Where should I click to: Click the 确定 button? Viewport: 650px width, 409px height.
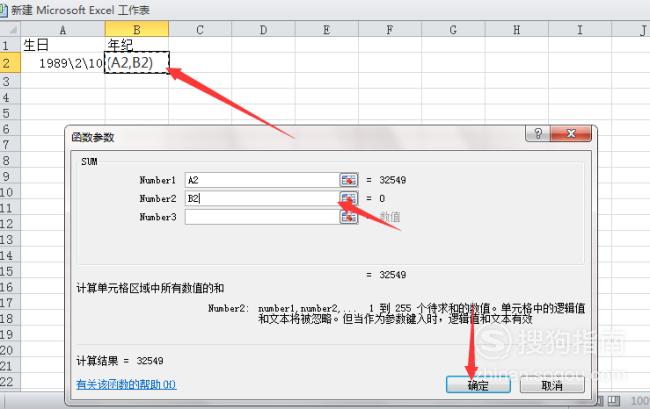click(x=478, y=385)
